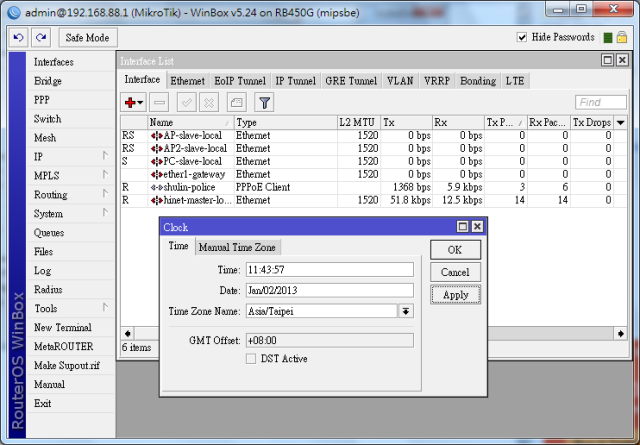Close the Clock dialog
The width and height of the screenshot is (640, 445).
pos(477,227)
